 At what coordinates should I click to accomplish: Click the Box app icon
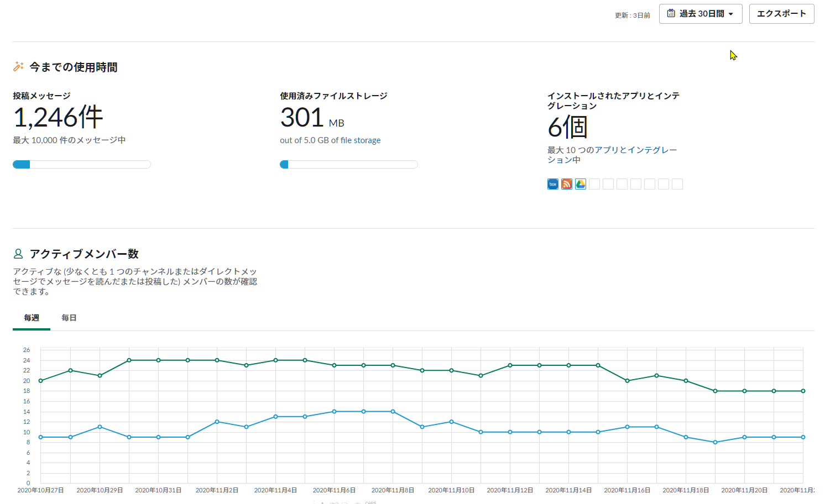[553, 184]
